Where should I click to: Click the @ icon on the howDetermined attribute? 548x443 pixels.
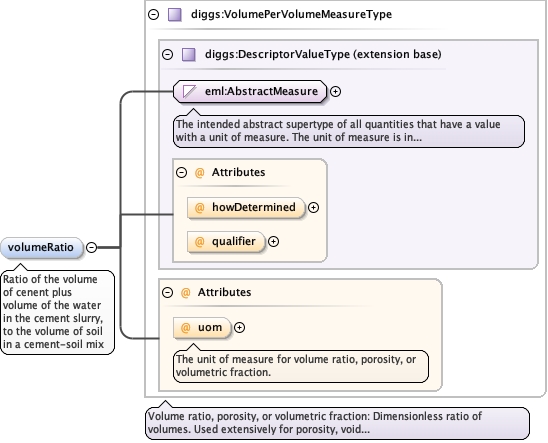(199, 208)
